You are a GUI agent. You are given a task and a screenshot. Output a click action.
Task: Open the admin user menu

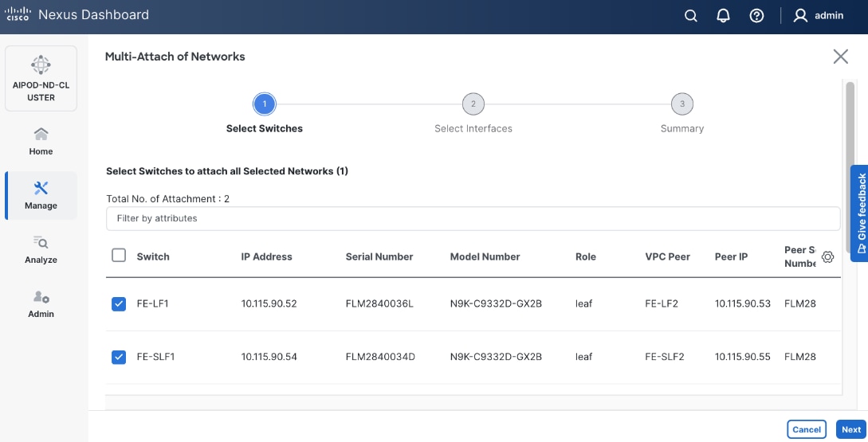tap(818, 16)
